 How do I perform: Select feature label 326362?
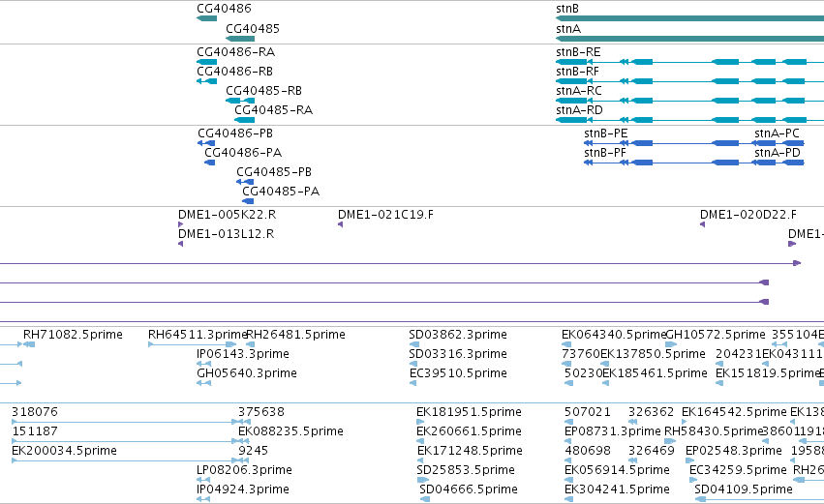[651, 412]
